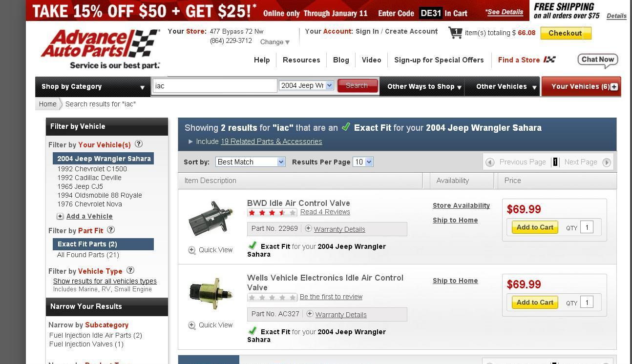Start a chat with Chat Now

pos(598,60)
